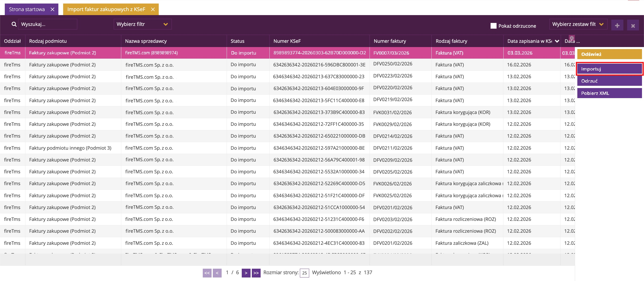Go to the next page arrow
644x281 pixels.
[x=246, y=273]
